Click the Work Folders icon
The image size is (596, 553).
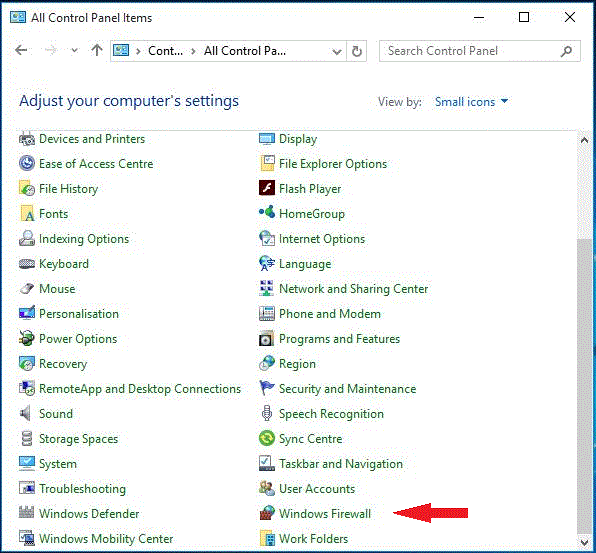click(267, 539)
